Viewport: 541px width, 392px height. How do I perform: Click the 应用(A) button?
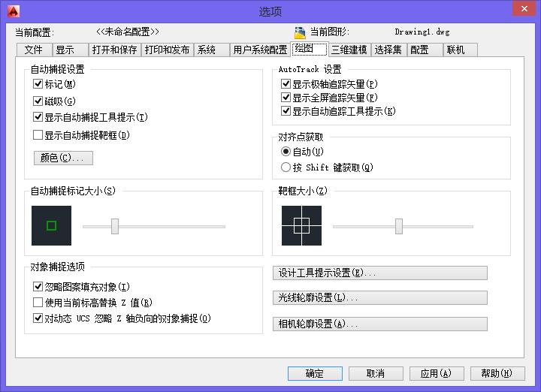tap(437, 373)
